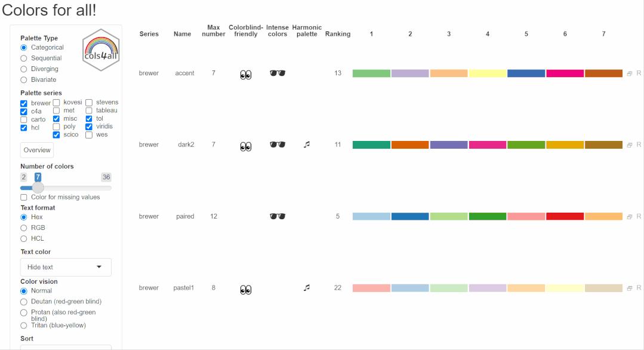
Task: Click harmonic music note icon for dark2
Action: 307,145
